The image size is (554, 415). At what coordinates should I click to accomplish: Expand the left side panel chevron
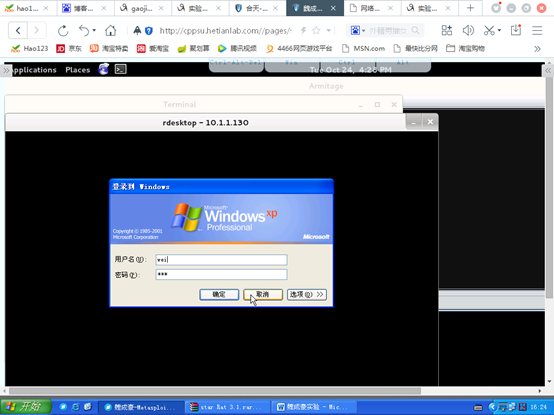[6, 70]
